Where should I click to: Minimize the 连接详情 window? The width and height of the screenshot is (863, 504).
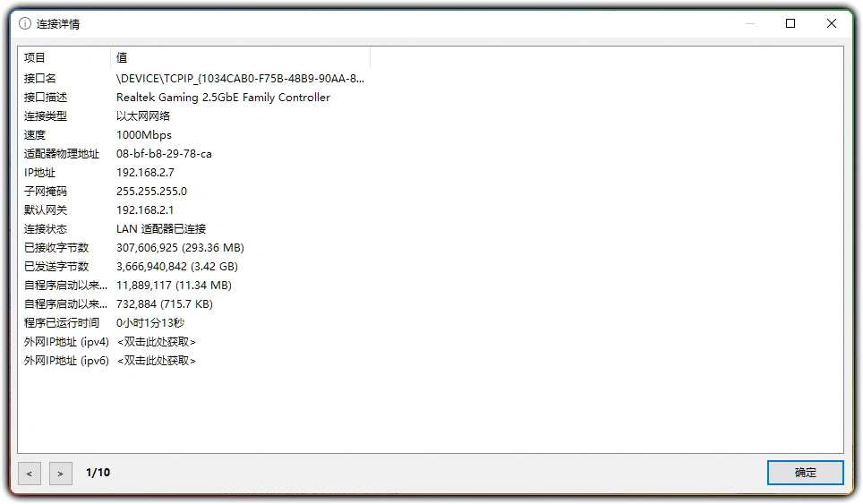pos(749,24)
